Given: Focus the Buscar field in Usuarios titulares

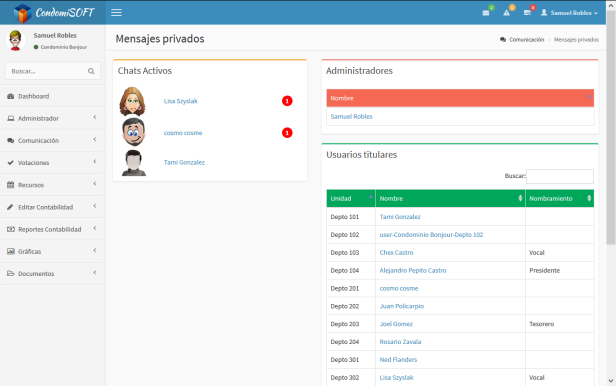Looking at the screenshot, I should pos(560,176).
